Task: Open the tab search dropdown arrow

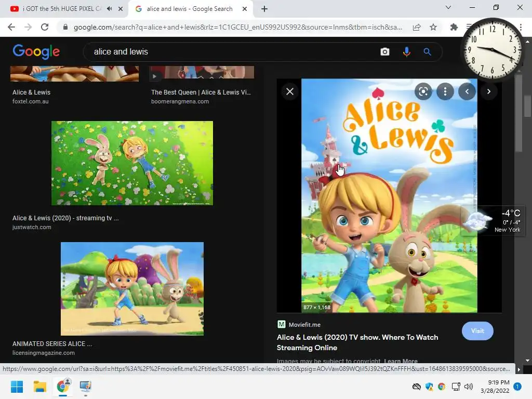Action: click(x=448, y=7)
